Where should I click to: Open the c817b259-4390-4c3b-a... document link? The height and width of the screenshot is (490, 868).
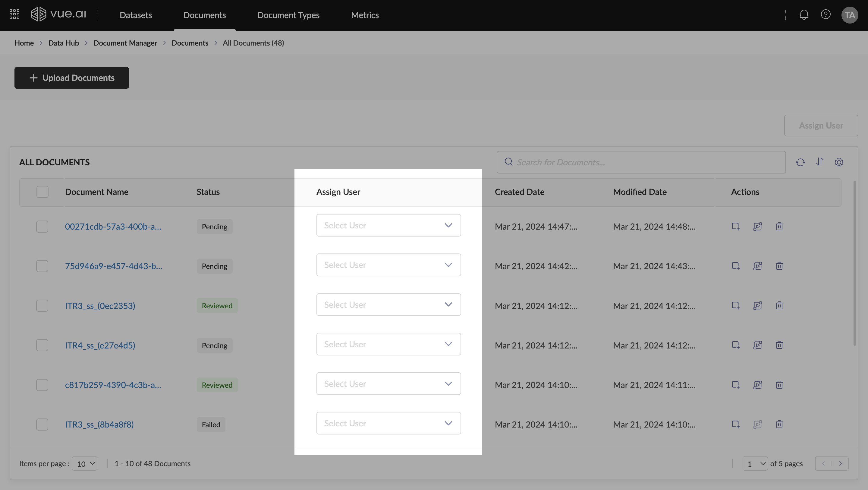pyautogui.click(x=113, y=385)
